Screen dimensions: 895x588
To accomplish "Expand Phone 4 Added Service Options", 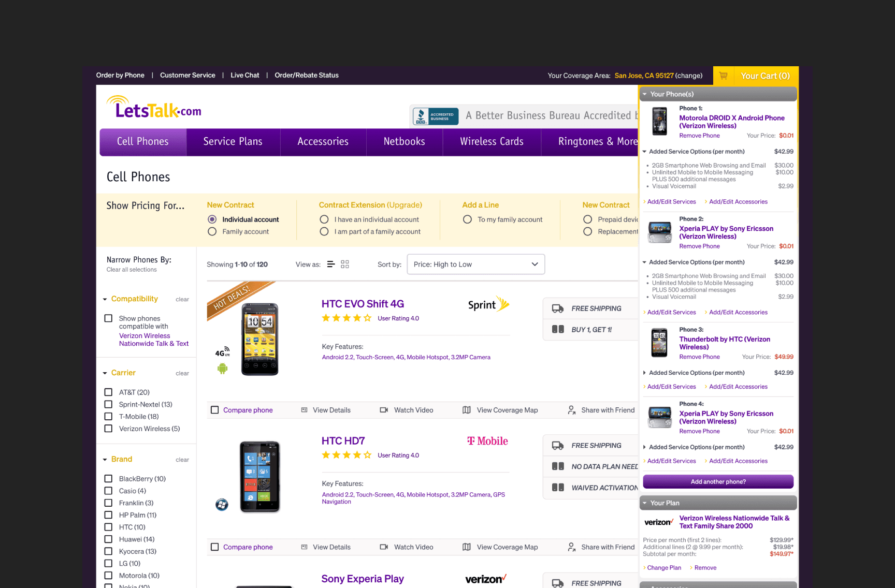I will (x=645, y=447).
